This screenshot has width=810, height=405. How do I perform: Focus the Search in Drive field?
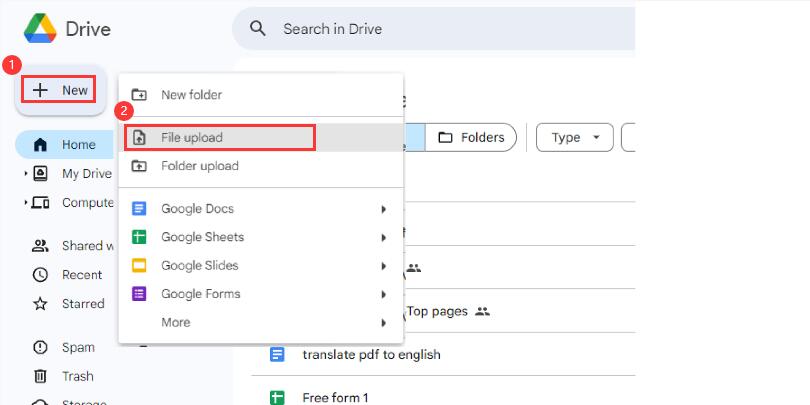(x=433, y=28)
